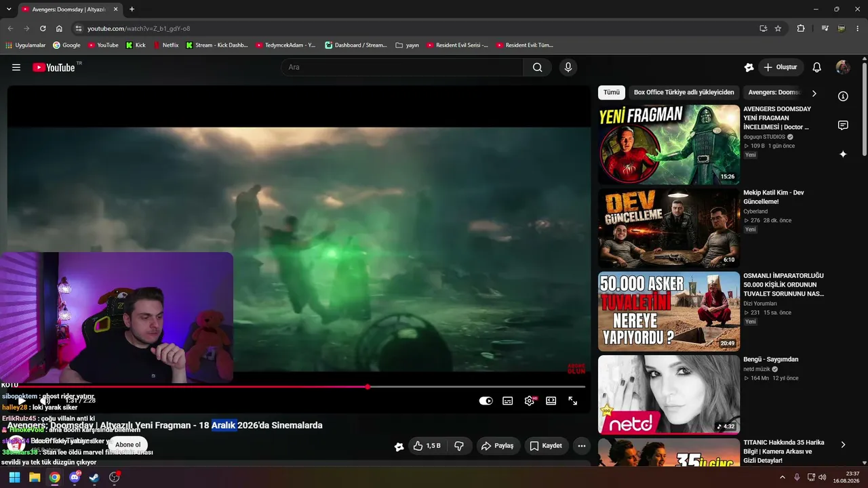This screenshot has width=868, height=488.
Task: Subscribe with the Abone ol button
Action: point(127,445)
